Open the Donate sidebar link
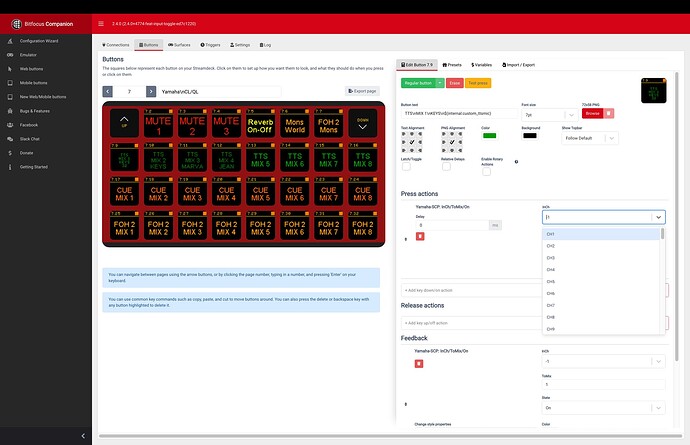Viewport: 690px width, 445px height. point(26,153)
